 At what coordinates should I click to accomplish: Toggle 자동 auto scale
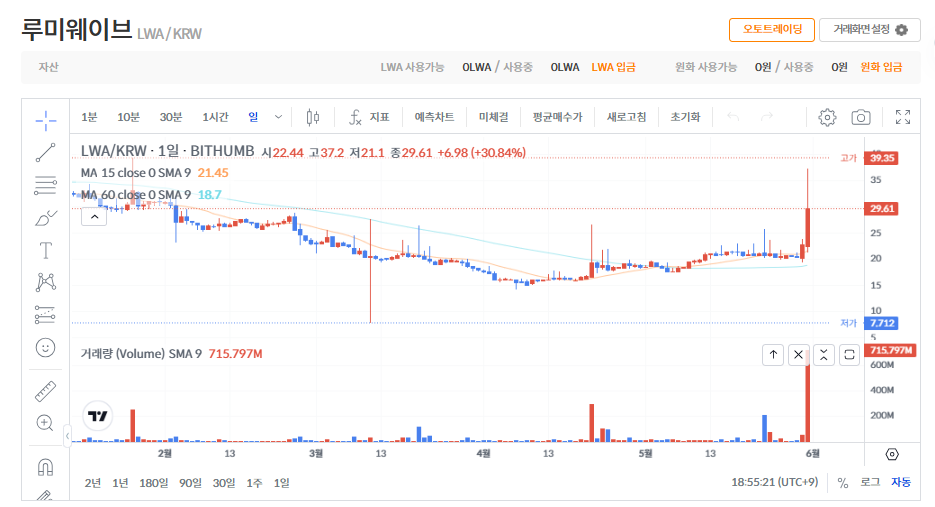(x=901, y=483)
